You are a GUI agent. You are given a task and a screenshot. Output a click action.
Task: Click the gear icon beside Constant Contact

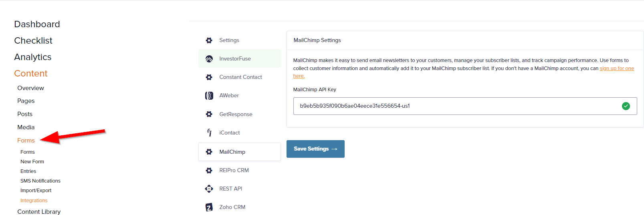(x=209, y=77)
